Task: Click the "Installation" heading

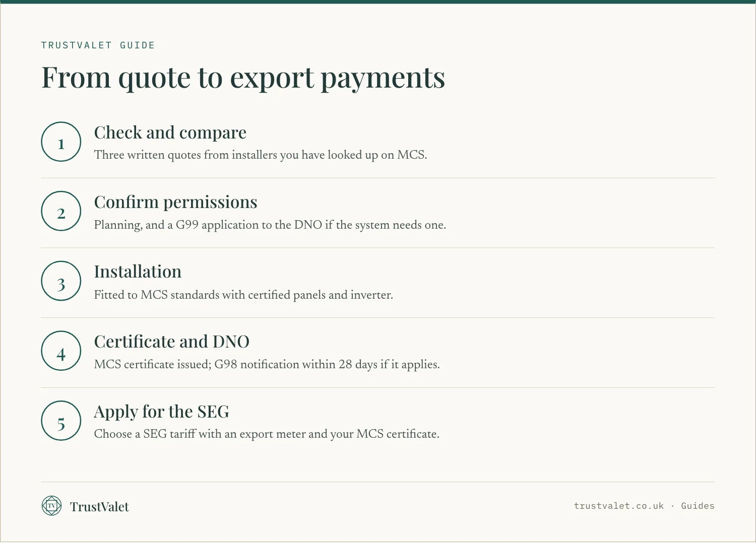Action: (x=138, y=272)
